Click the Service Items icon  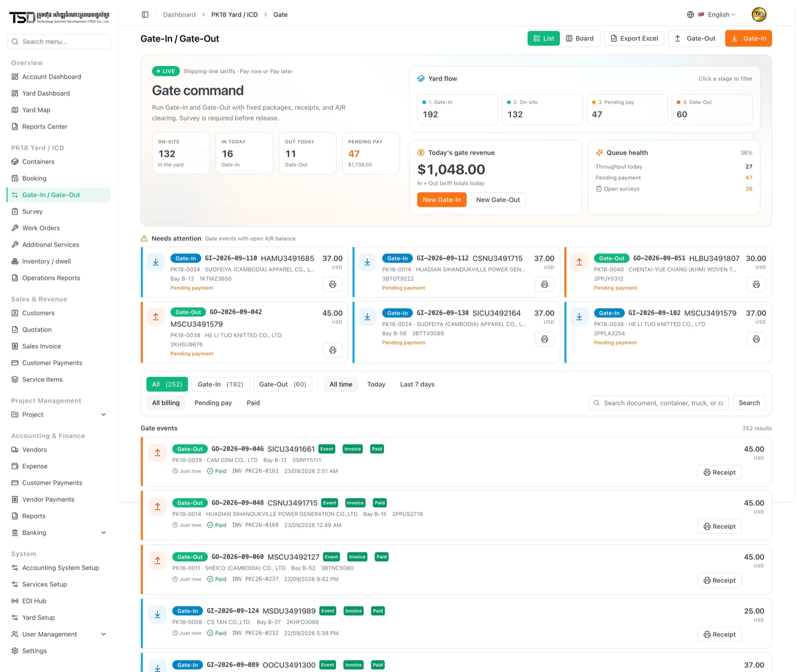point(15,379)
